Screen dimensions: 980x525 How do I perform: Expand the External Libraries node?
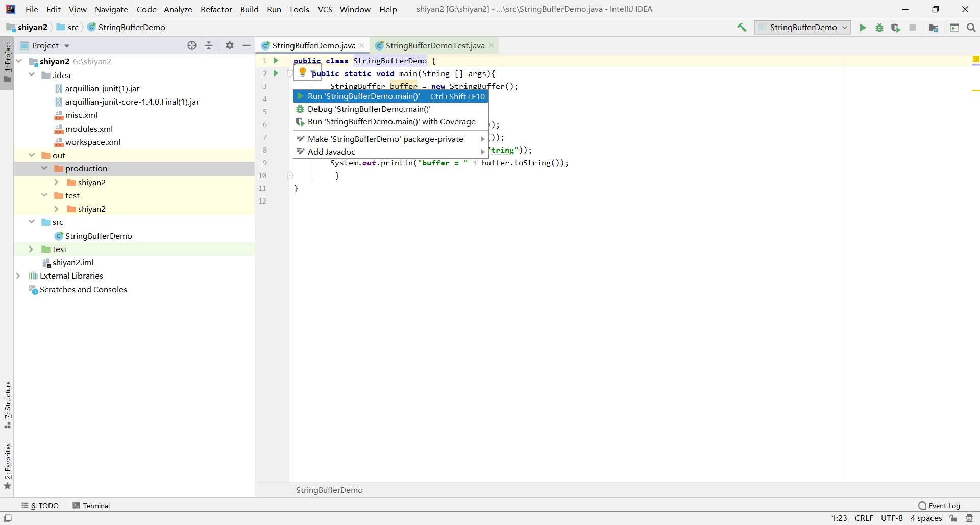click(18, 276)
